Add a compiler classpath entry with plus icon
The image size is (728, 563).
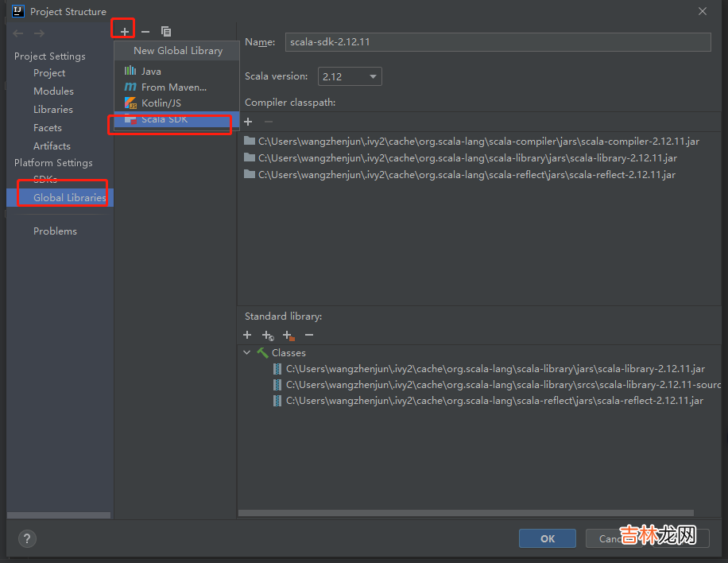[248, 122]
